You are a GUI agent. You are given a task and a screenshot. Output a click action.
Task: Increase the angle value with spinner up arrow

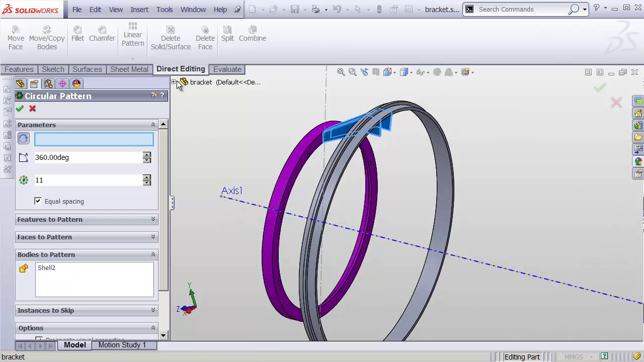(x=147, y=154)
